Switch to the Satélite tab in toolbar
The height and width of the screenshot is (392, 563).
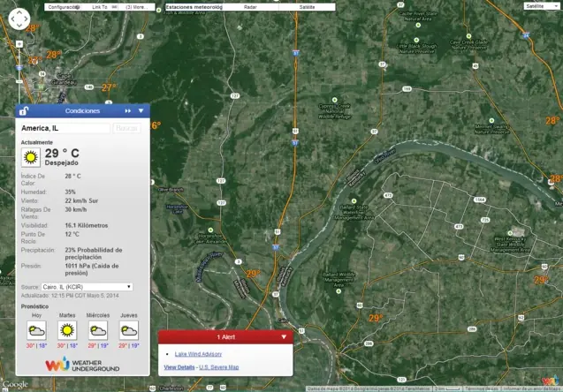pyautogui.click(x=308, y=6)
